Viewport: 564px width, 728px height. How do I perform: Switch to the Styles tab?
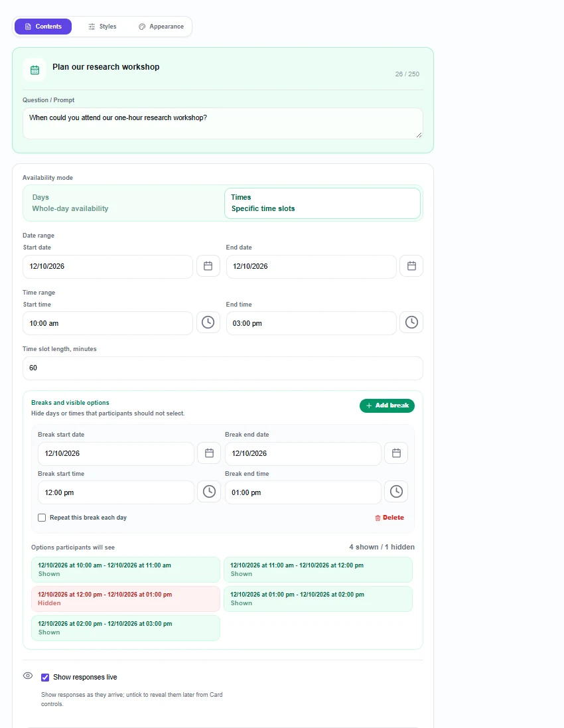[x=102, y=27]
